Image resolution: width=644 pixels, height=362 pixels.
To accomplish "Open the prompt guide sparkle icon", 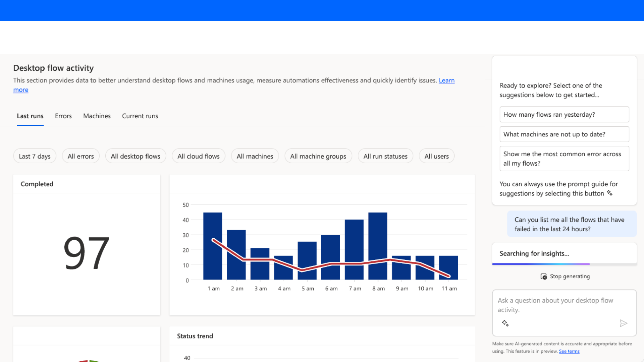I will [505, 323].
